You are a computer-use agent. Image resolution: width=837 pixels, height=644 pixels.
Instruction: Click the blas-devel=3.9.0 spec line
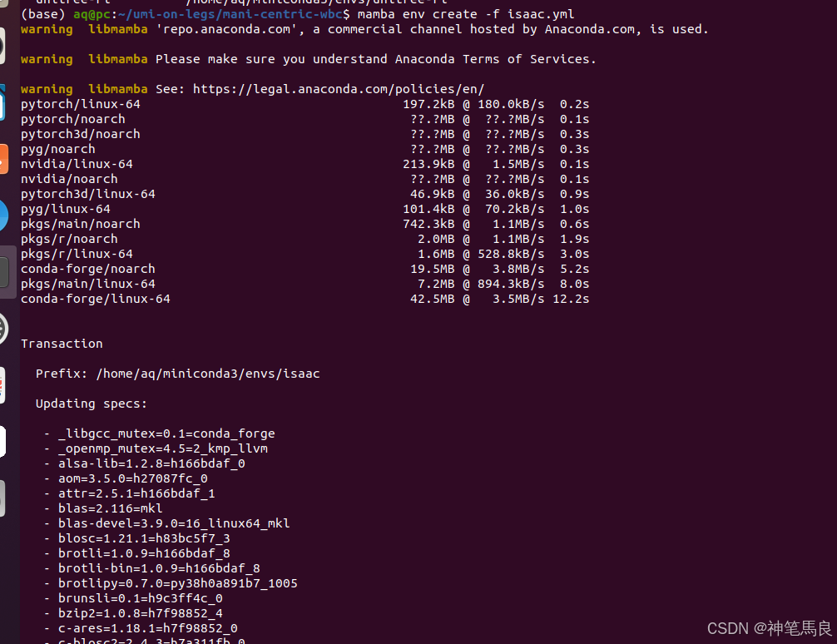[x=174, y=523]
